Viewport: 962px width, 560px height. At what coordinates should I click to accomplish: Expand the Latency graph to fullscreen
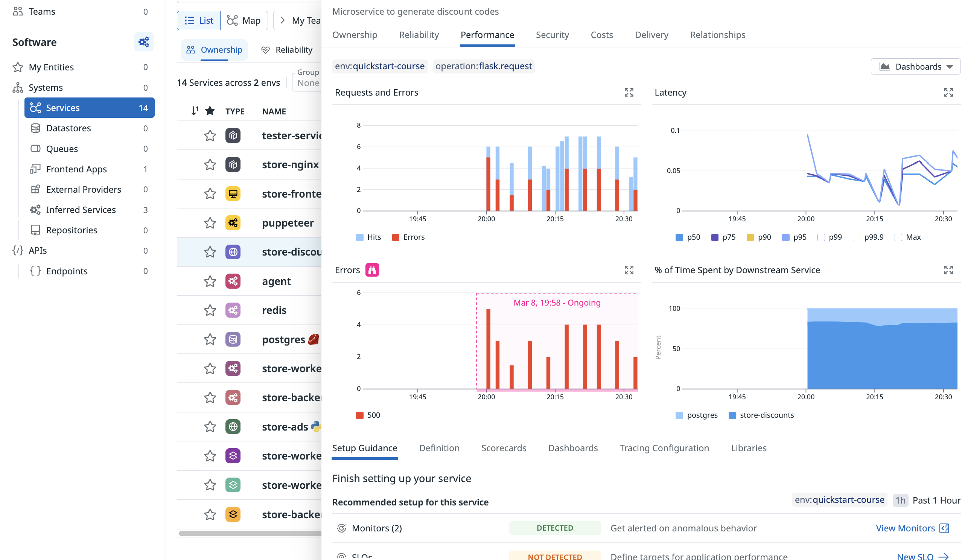click(x=948, y=92)
